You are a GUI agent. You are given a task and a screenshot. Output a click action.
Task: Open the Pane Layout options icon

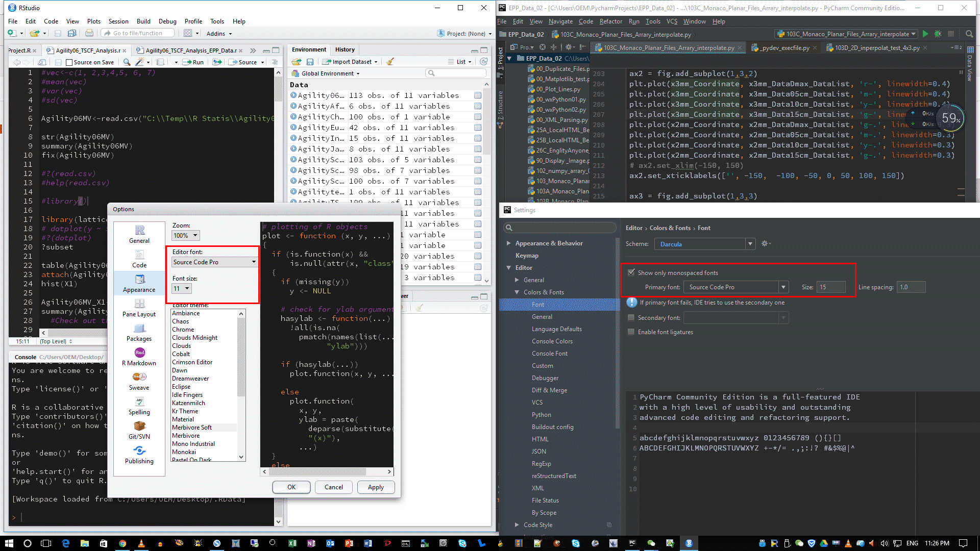139,304
